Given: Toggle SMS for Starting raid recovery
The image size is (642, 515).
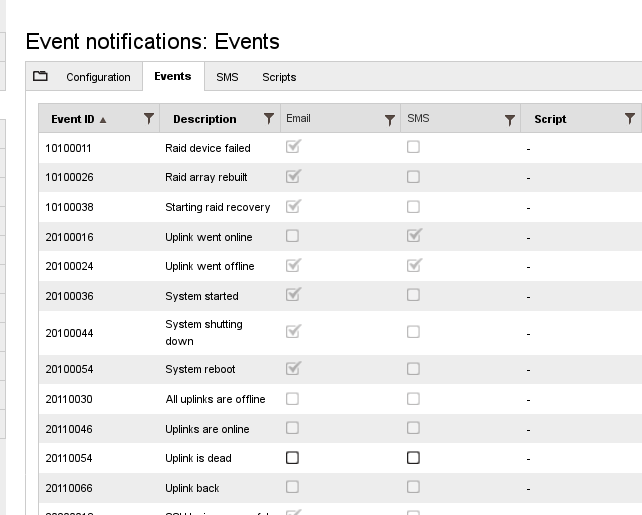Looking at the screenshot, I should coord(413,207).
